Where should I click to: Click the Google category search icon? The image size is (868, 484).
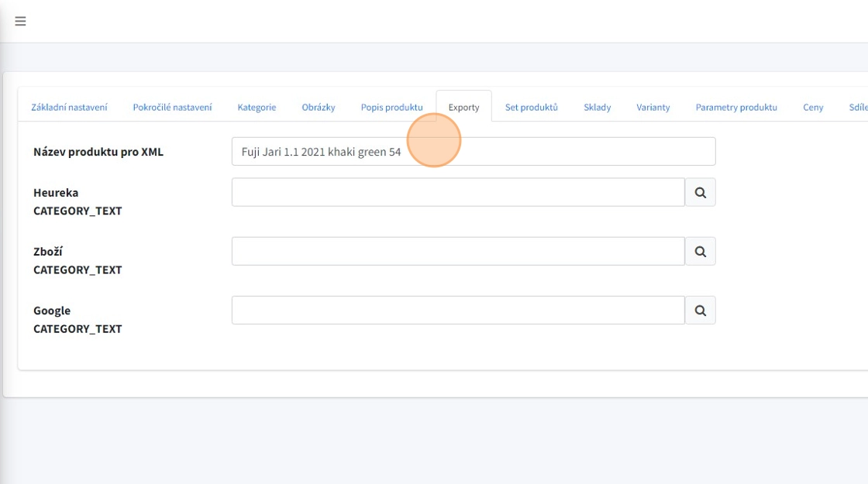pyautogui.click(x=700, y=311)
